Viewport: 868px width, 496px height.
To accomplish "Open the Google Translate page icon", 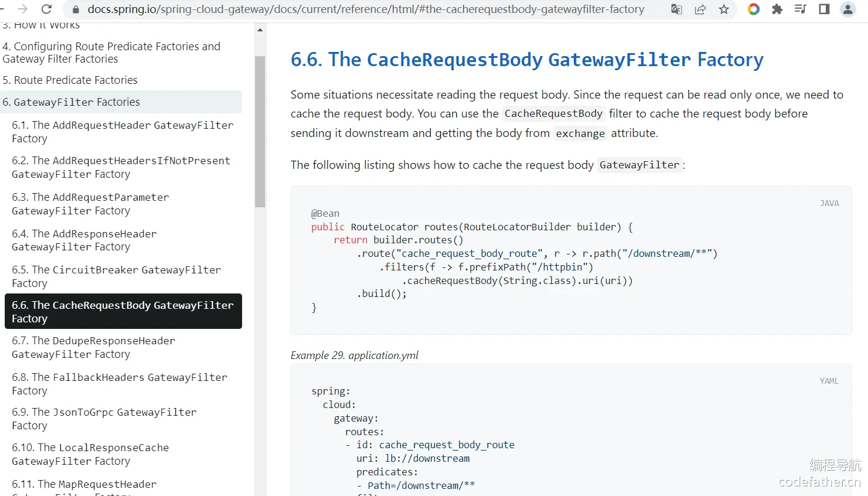I will point(677,9).
